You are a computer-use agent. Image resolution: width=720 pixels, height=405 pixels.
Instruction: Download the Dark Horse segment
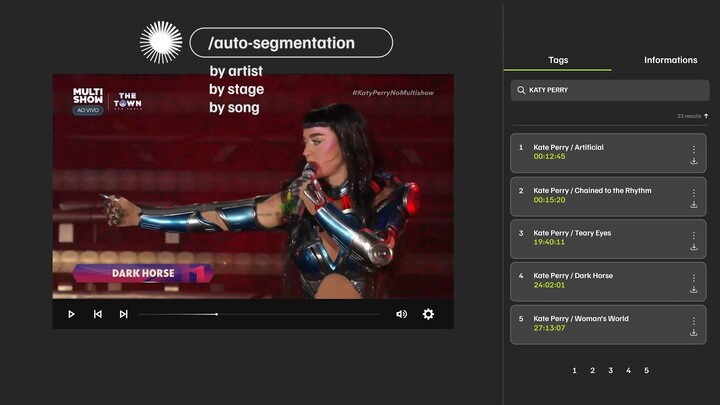pyautogui.click(x=694, y=290)
